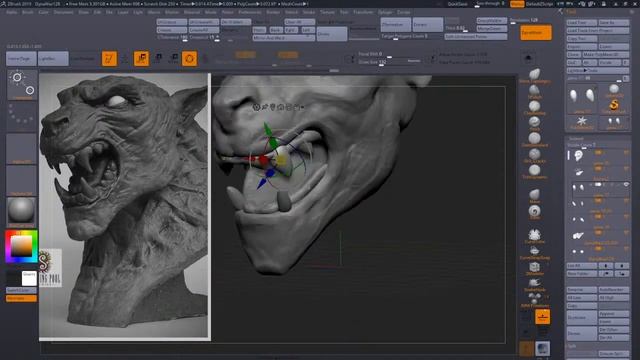Open the Document menu
This screenshot has height=360, width=640.
64,12
